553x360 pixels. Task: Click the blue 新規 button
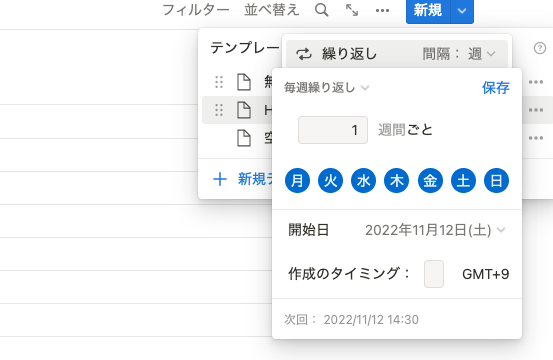pos(428,11)
